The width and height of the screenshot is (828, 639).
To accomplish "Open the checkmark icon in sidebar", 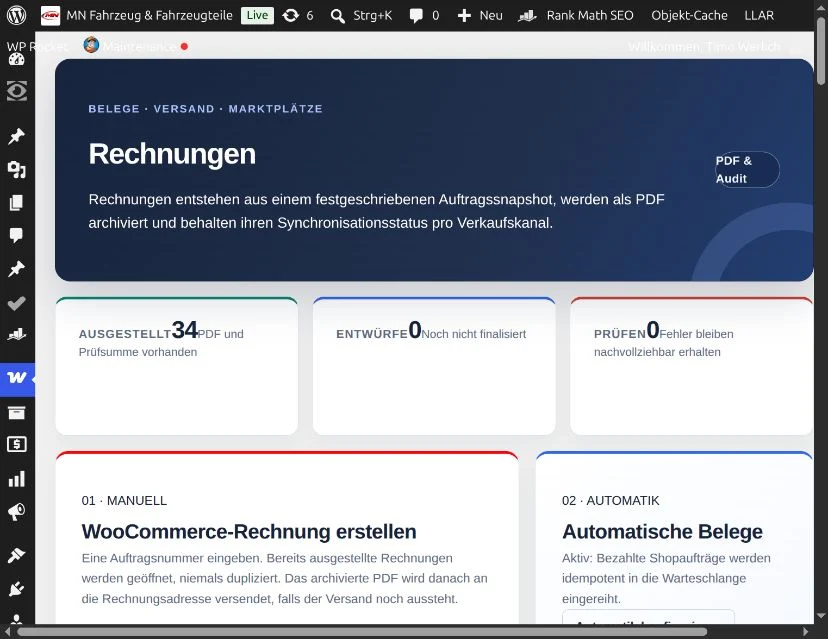I will click(x=16, y=303).
